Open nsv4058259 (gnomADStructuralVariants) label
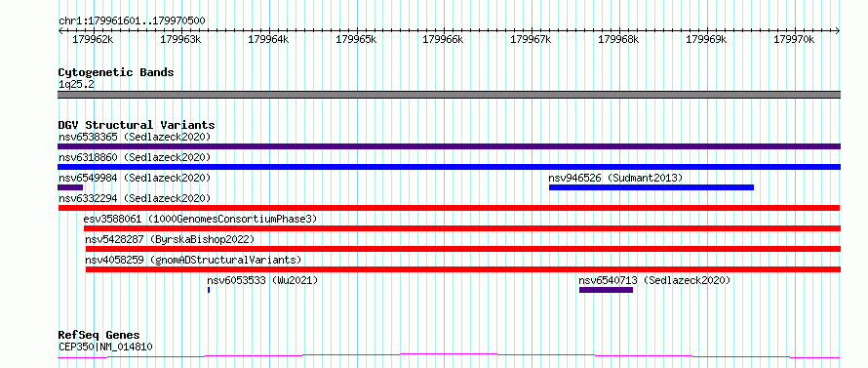 [193, 260]
